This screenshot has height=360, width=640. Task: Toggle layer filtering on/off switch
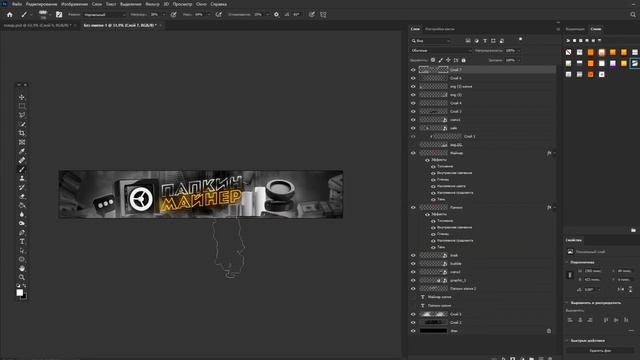pyautogui.click(x=520, y=39)
